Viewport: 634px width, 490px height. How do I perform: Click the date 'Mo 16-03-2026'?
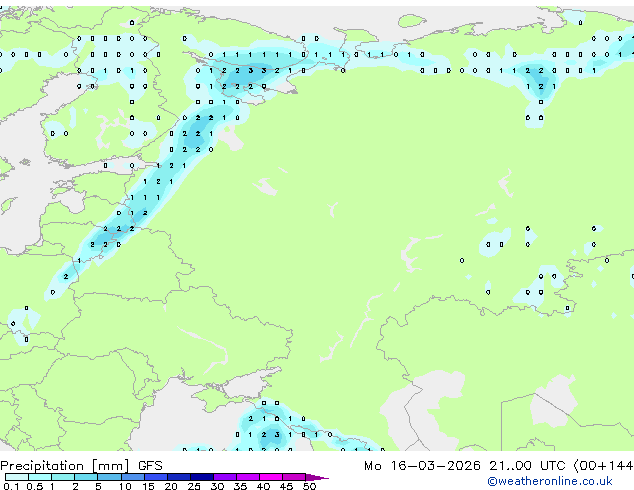click(422, 466)
